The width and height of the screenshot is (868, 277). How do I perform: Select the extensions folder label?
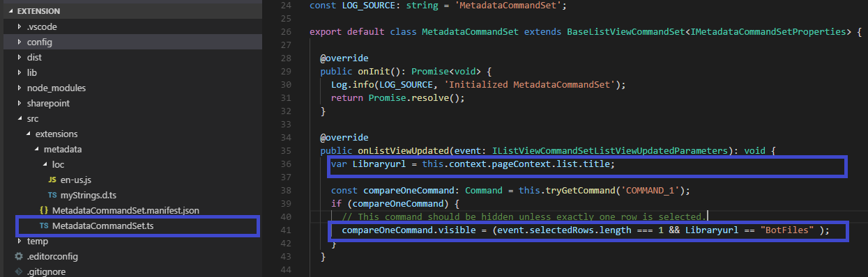point(56,134)
